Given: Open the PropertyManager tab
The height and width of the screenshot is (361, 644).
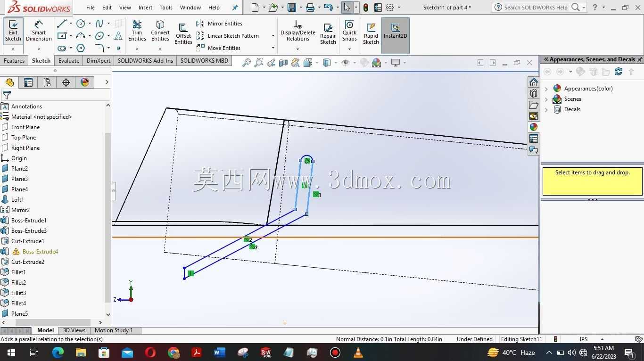Looking at the screenshot, I should tap(28, 82).
